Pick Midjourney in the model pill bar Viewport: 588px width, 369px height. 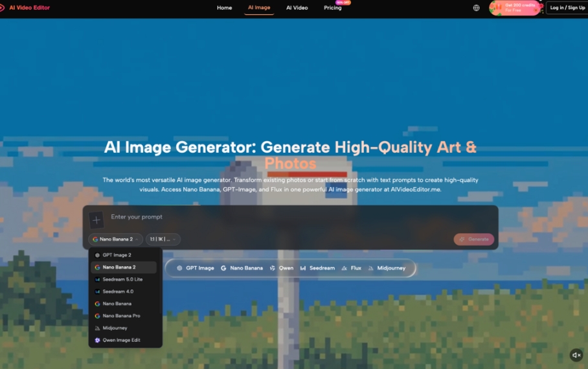[387, 268]
